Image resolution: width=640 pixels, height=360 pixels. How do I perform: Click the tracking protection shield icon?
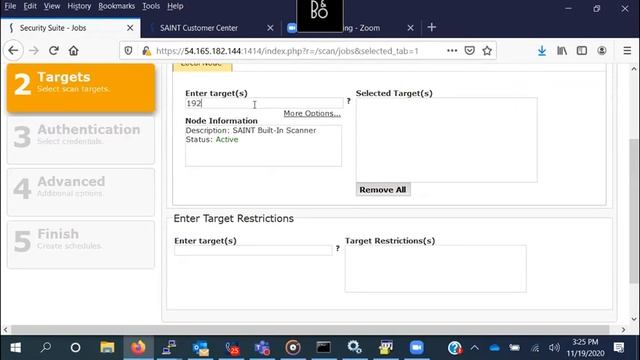pos(128,51)
